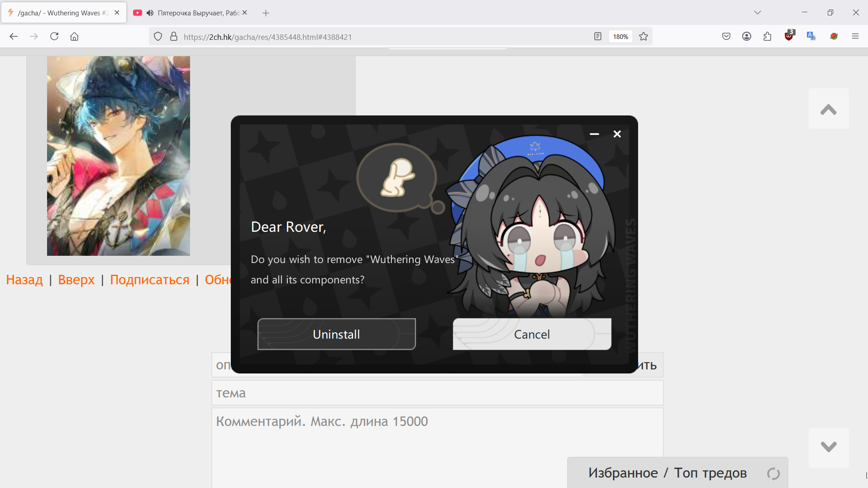Reload the current page

(54, 37)
